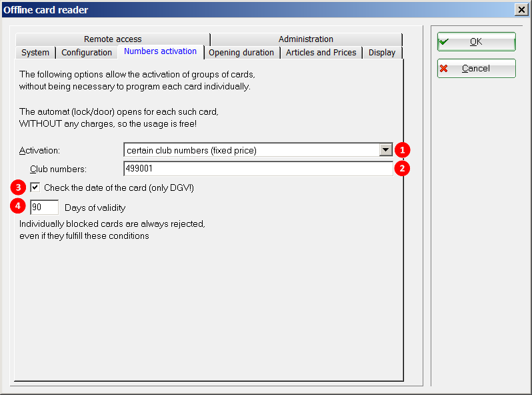Click the Club numbers input field

click(x=258, y=168)
